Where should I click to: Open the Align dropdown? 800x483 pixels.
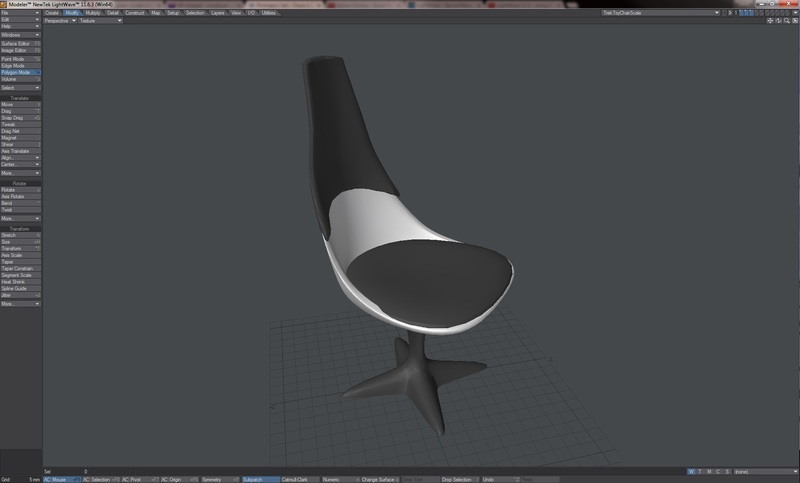pos(20,158)
